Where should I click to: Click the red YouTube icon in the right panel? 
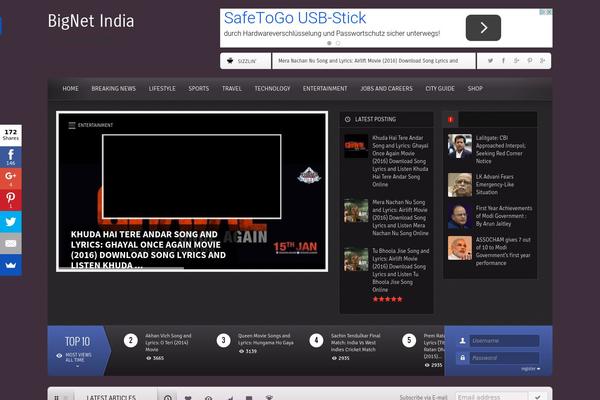[x=451, y=119]
